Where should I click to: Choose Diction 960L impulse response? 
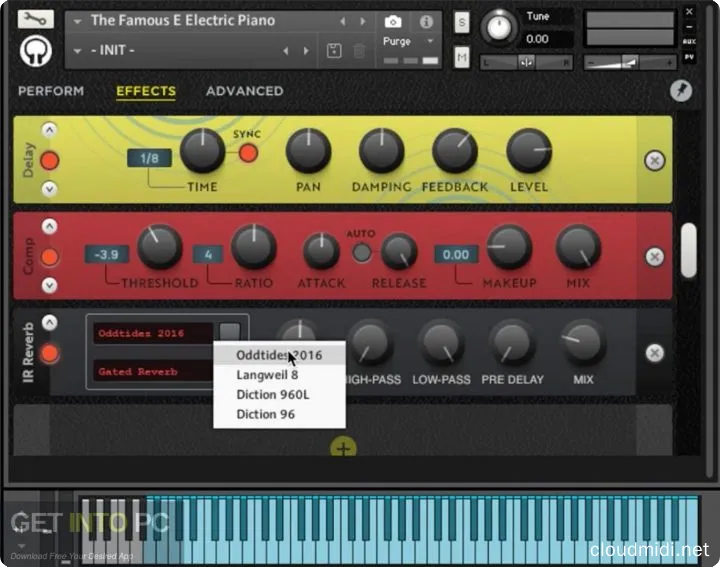[273, 394]
